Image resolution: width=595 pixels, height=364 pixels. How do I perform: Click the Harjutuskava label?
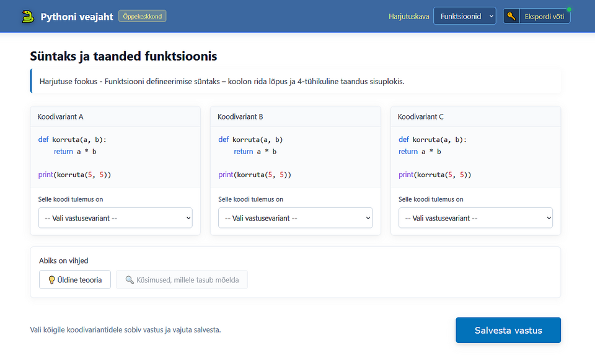408,16
